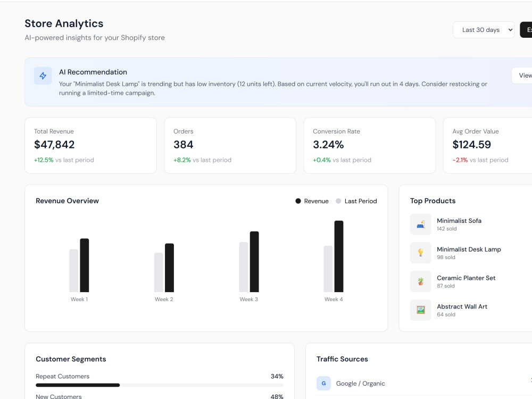Click the Minimalist Sofa product icon

click(421, 225)
